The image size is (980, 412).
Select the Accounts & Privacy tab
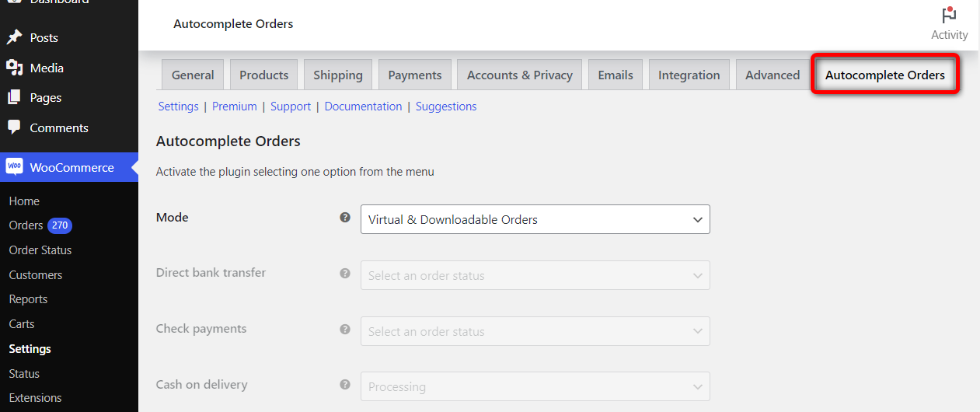click(520, 75)
